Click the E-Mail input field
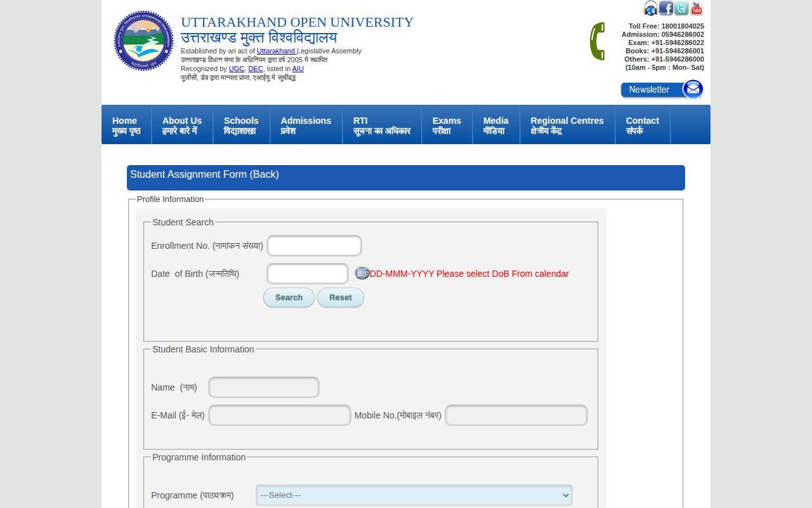The width and height of the screenshot is (812, 508). pyautogui.click(x=280, y=415)
